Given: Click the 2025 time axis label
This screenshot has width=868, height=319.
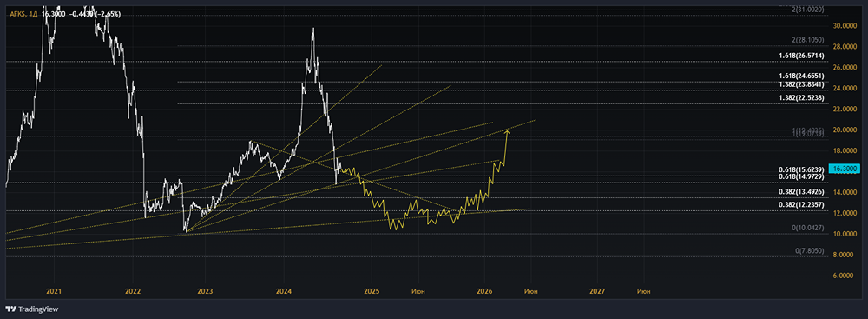Looking at the screenshot, I should 372,291.
